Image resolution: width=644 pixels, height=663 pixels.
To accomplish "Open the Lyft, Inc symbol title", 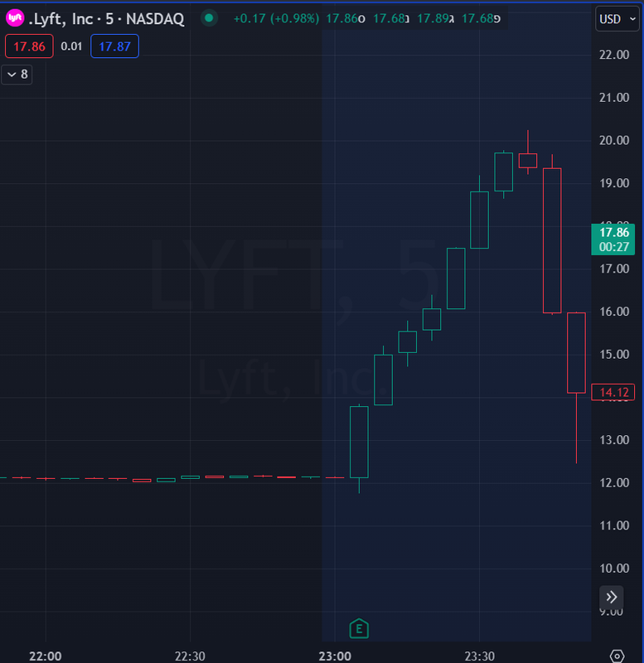I will click(107, 18).
